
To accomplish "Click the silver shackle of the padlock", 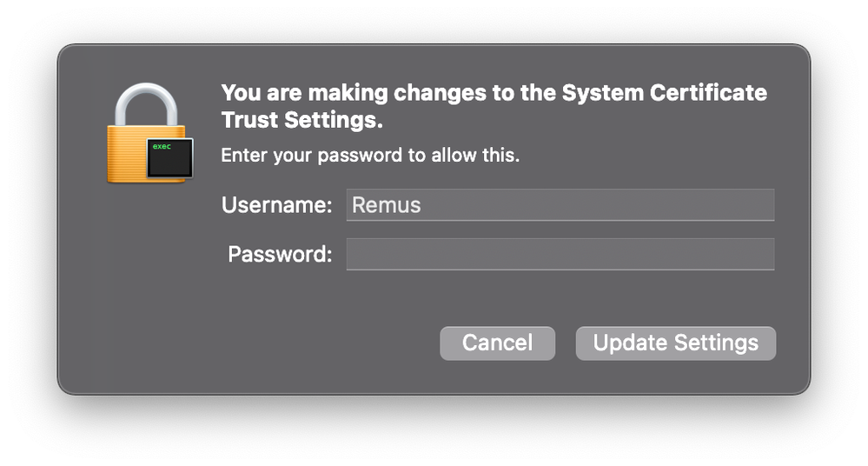I will (146, 104).
